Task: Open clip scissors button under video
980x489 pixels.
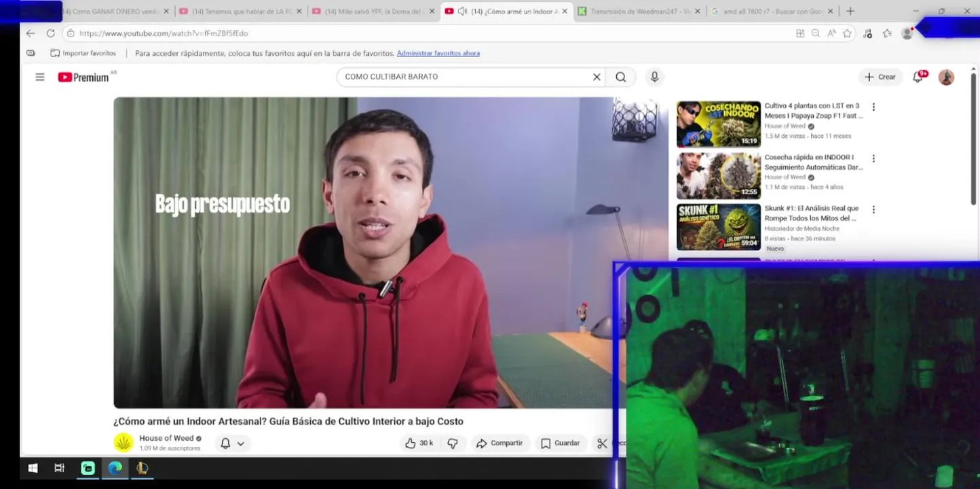Action: (x=602, y=443)
